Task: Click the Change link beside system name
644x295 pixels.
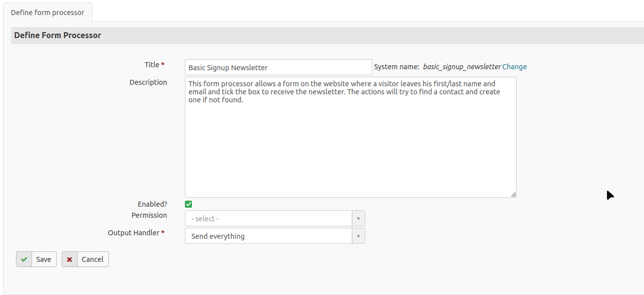Action: [x=514, y=67]
